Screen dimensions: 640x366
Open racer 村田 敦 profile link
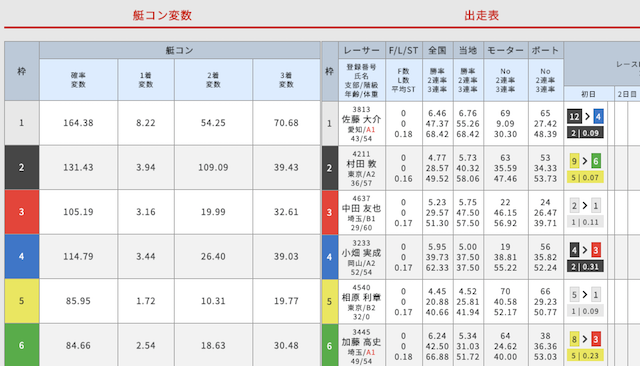361,164
